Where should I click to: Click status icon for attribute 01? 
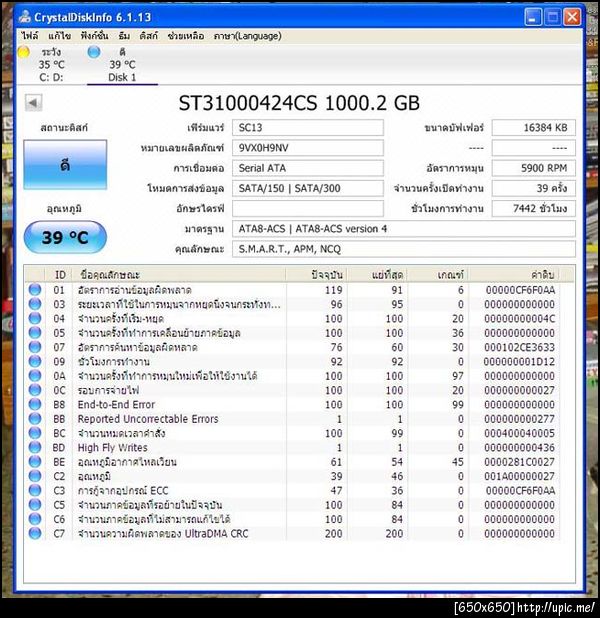tap(35, 290)
